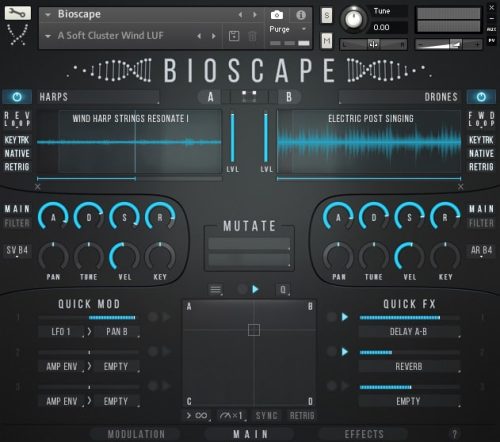This screenshot has width=500, height=442.
Task: Mute the instrument with M button
Action: point(327,41)
